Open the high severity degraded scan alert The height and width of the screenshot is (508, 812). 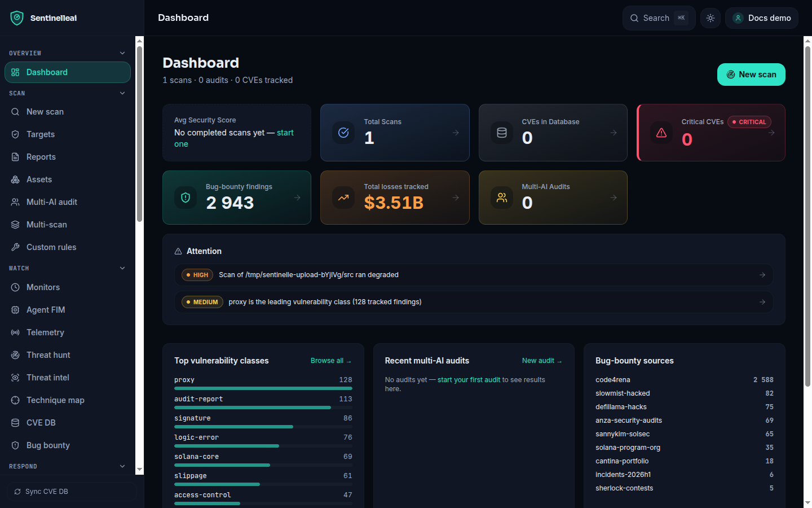[474, 275]
